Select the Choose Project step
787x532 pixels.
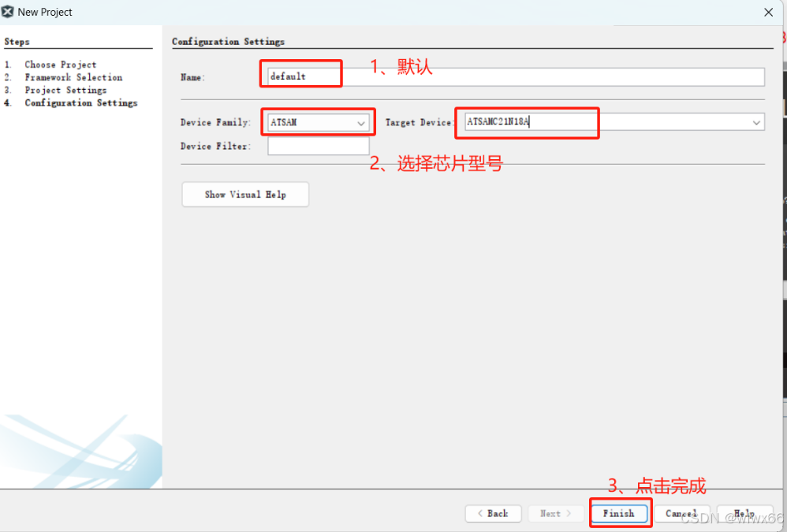click(x=61, y=64)
